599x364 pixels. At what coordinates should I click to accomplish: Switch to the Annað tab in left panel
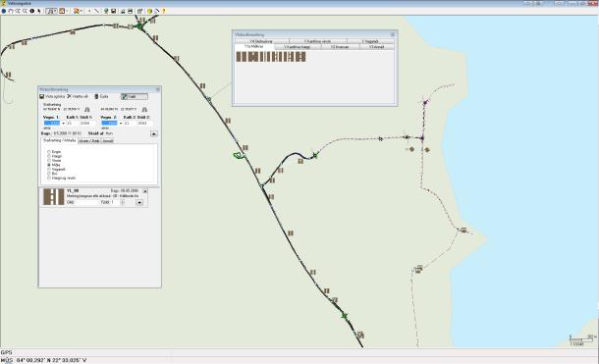pyautogui.click(x=108, y=141)
